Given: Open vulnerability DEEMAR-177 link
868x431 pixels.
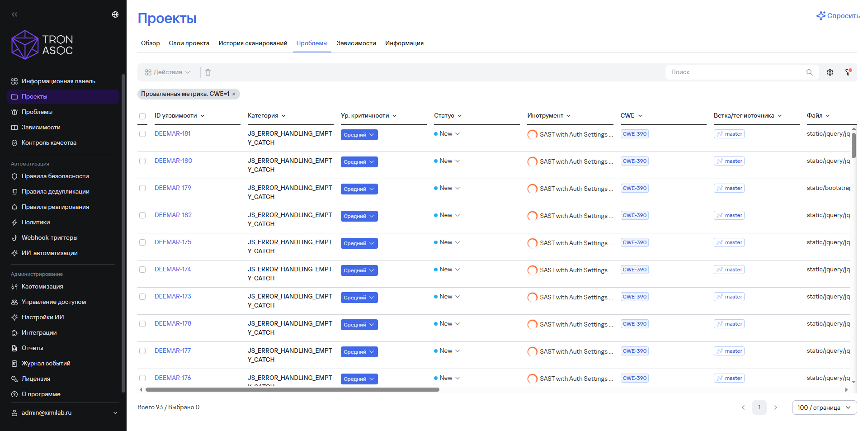Looking at the screenshot, I should tap(173, 351).
